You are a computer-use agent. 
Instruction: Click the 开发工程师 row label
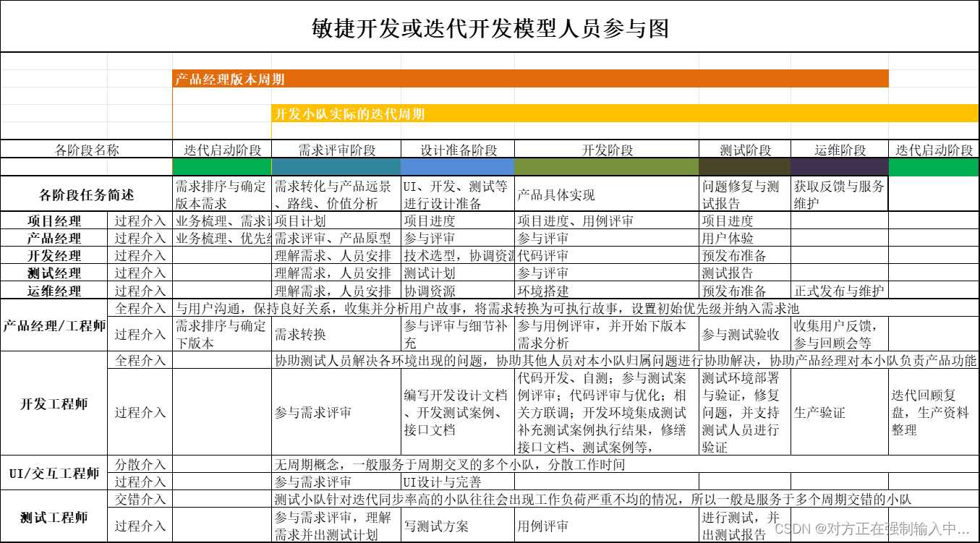[x=54, y=403]
